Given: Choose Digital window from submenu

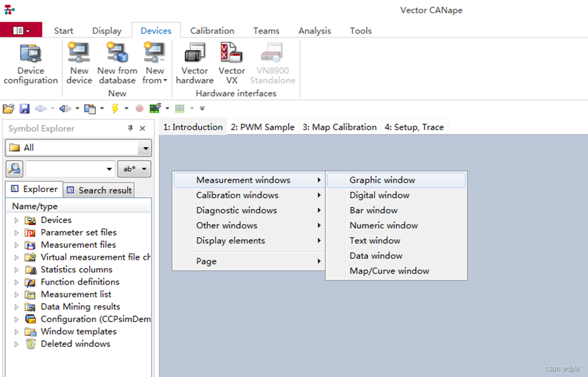Looking at the screenshot, I should point(396,195).
